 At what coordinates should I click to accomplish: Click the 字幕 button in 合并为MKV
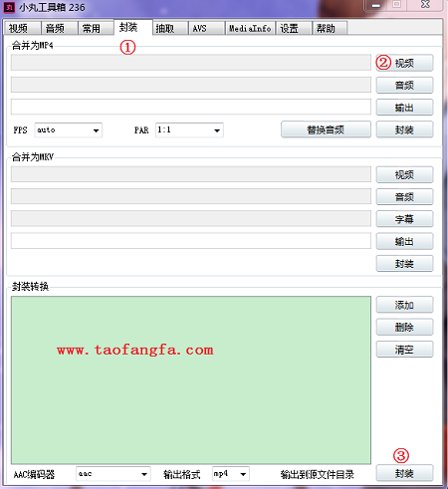point(404,219)
